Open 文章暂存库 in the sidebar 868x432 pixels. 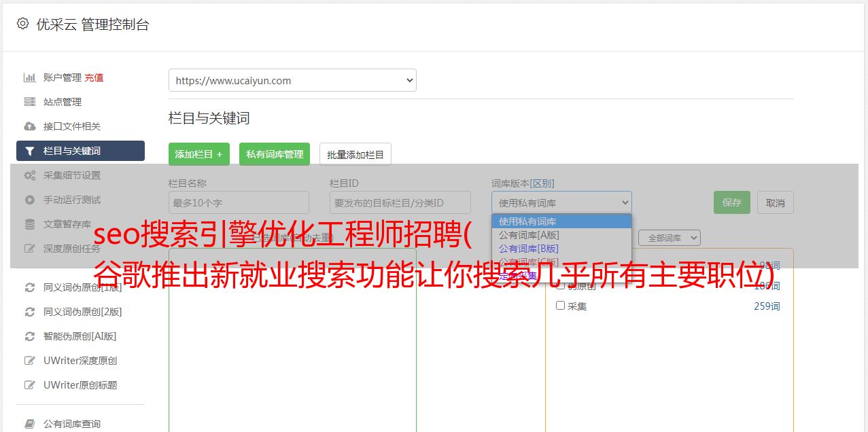(67, 224)
